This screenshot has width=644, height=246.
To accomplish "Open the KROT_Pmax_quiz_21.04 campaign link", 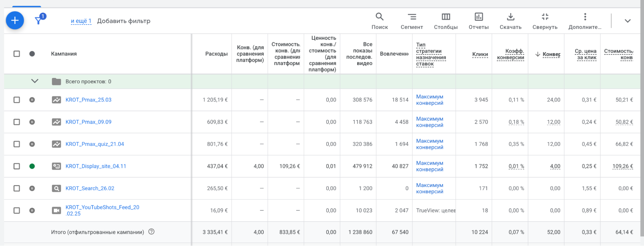I will (x=95, y=144).
